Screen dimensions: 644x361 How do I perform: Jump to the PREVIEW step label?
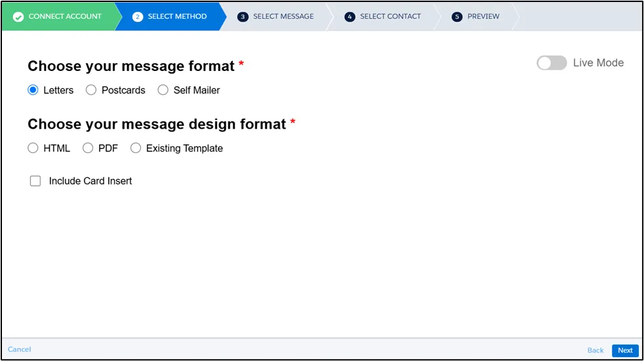click(x=483, y=16)
